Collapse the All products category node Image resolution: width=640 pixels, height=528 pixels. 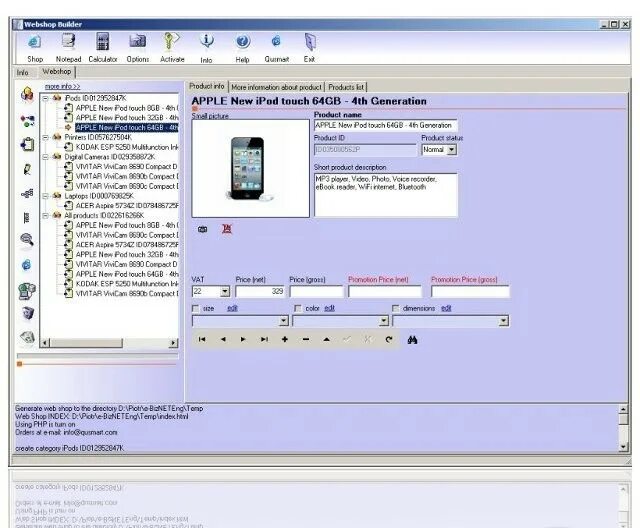(x=46, y=215)
